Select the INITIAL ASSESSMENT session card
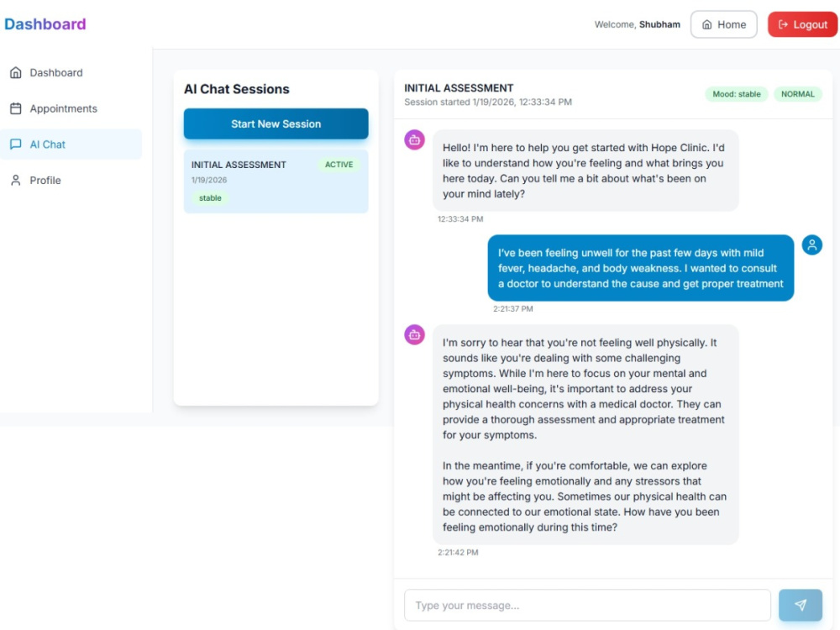The width and height of the screenshot is (840, 630). (276, 181)
